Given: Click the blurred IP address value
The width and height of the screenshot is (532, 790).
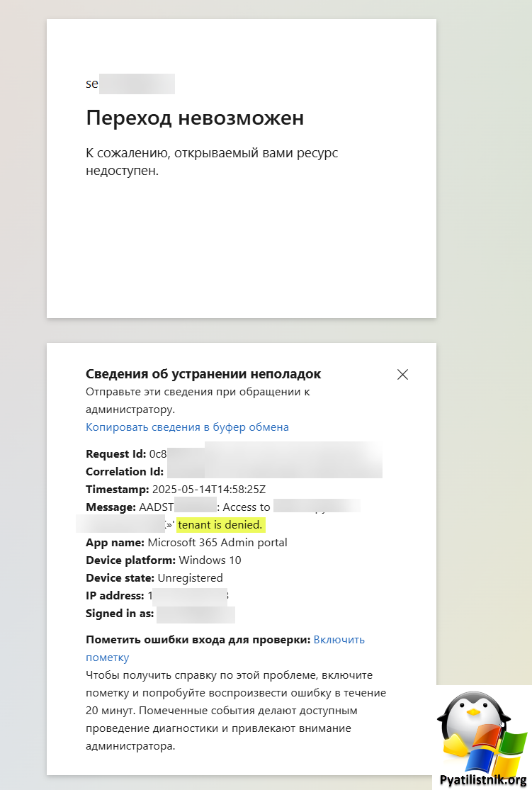Looking at the screenshot, I should 188,596.
